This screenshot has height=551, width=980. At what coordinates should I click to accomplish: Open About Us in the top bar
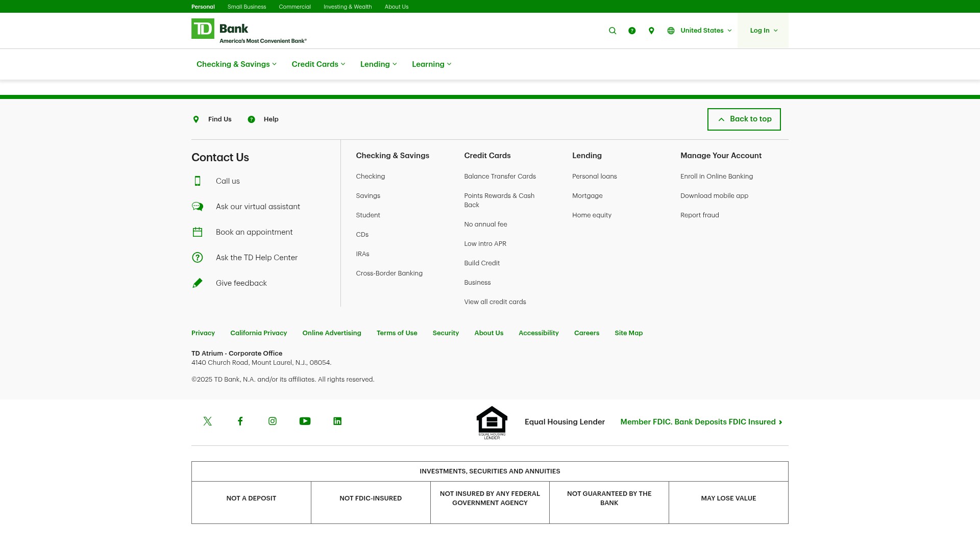[397, 7]
